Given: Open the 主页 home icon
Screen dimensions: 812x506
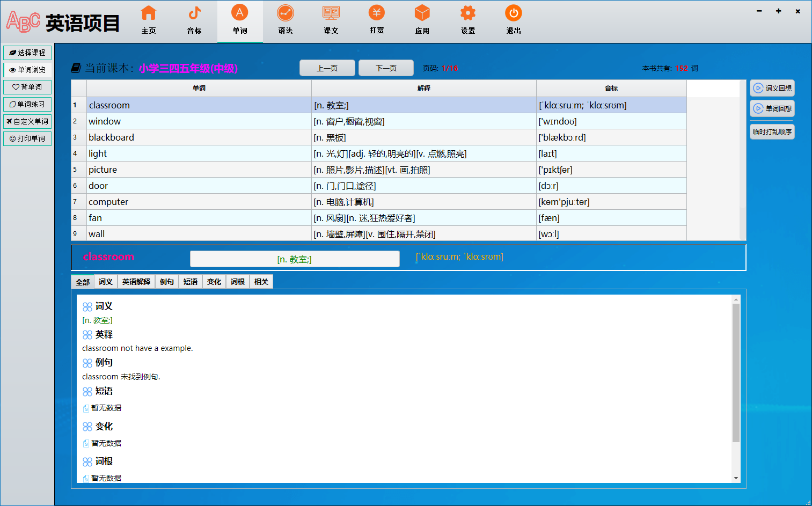Looking at the screenshot, I should pyautogui.click(x=149, y=13).
